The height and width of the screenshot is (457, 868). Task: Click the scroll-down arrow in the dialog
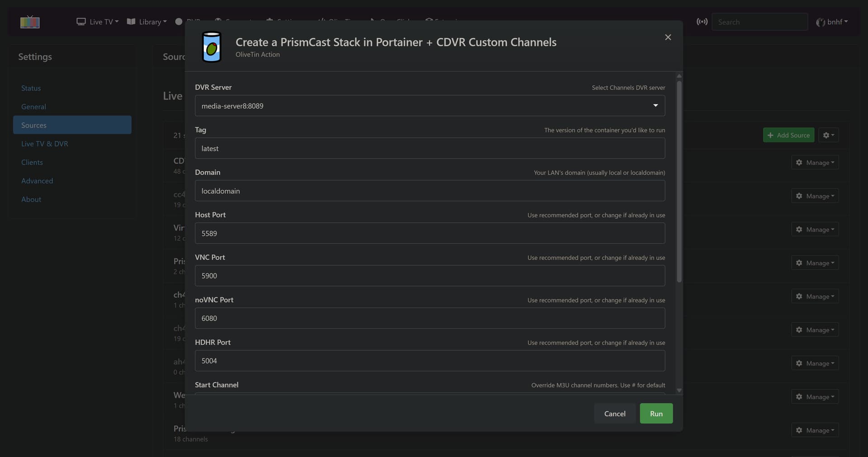click(x=679, y=390)
